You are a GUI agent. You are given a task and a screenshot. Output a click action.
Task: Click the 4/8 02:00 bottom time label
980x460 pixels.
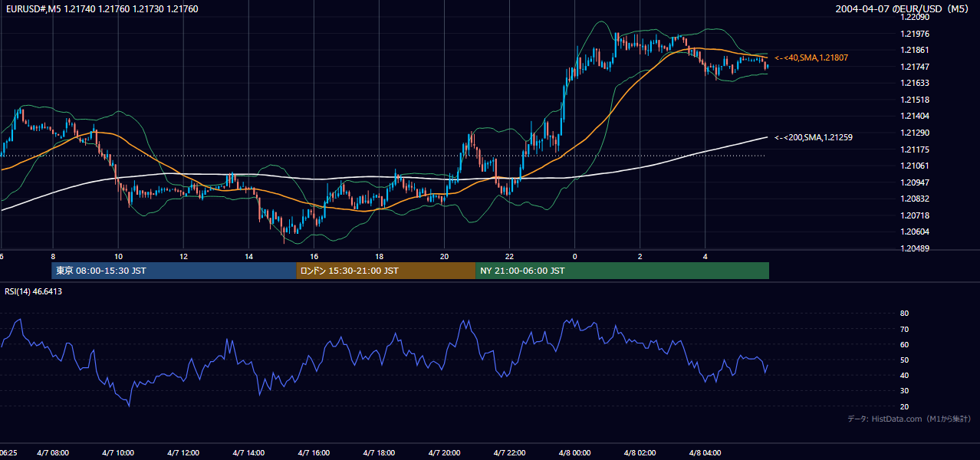[640, 453]
